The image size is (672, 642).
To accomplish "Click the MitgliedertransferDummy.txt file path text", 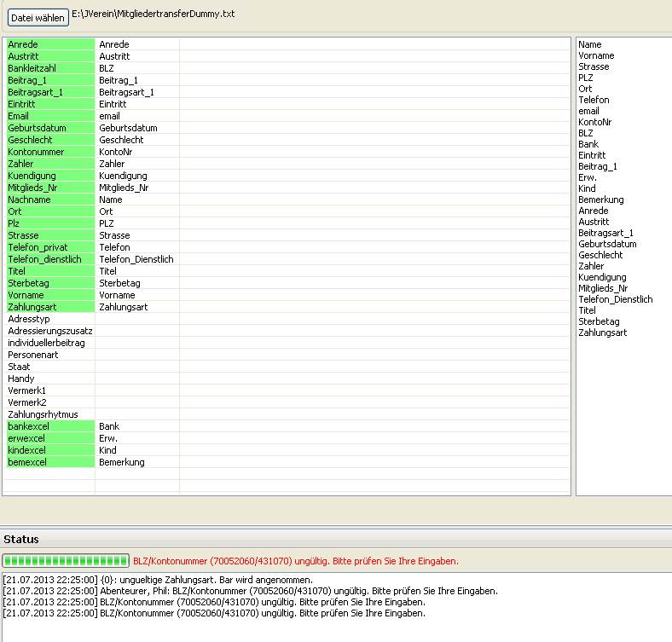I will coord(154,15).
